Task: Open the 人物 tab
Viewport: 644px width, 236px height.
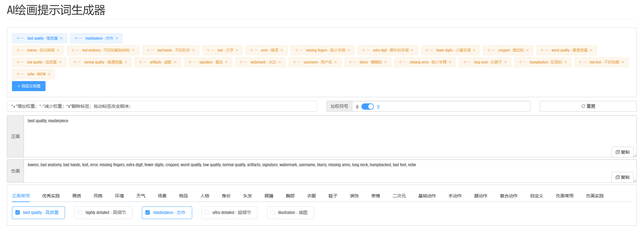Action: 205,196
